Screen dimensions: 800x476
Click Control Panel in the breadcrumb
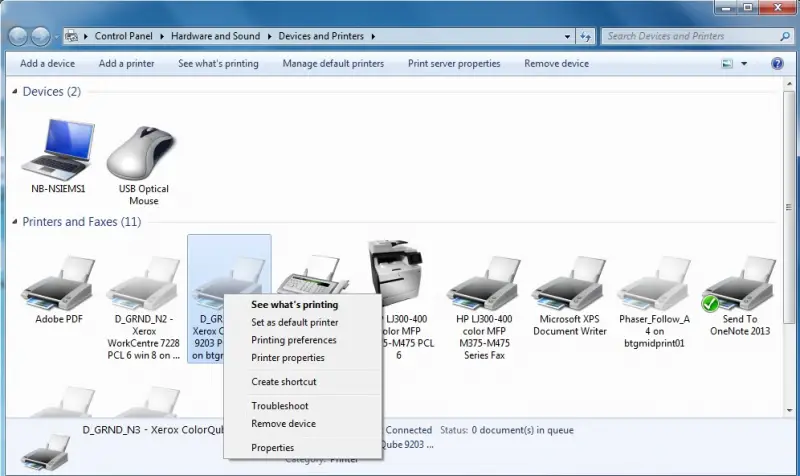tap(123, 36)
